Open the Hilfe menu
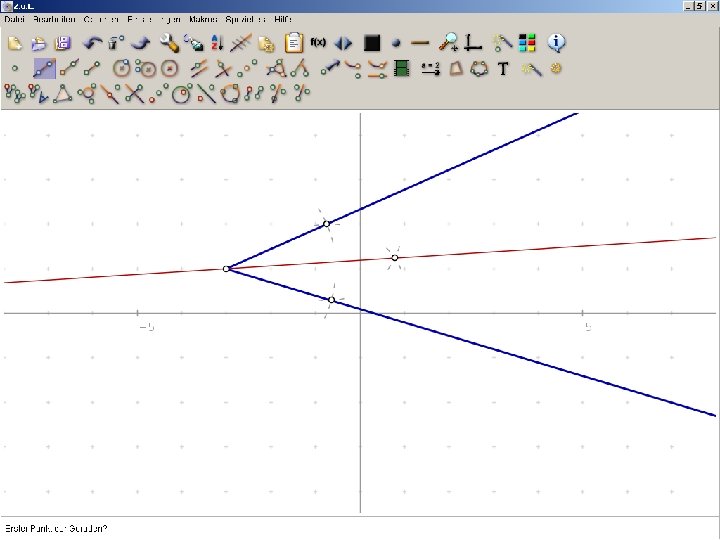Image resolution: width=720 pixels, height=540 pixels. pos(283,19)
